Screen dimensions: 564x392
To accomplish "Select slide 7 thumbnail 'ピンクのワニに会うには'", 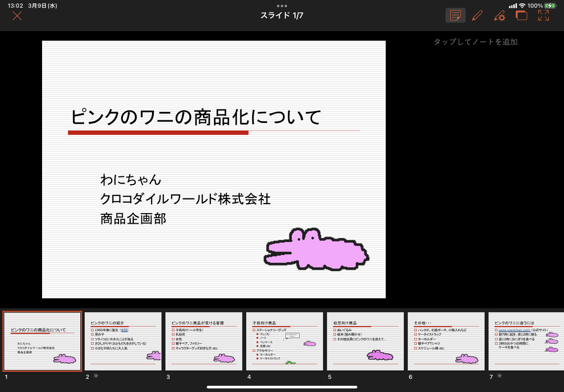I will tap(526, 341).
